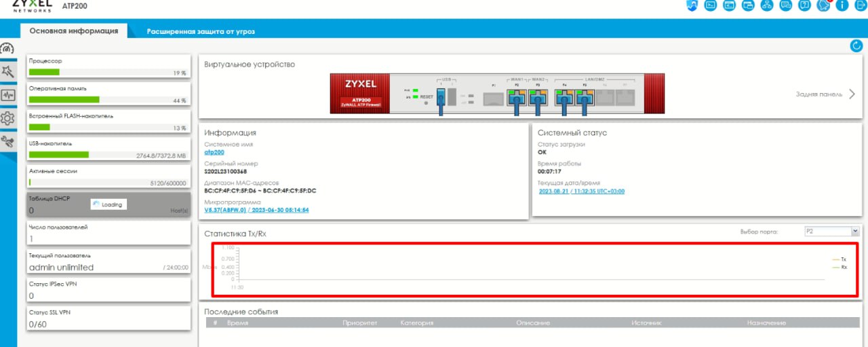
Task: Open the network site map icon
Action: 767,5
